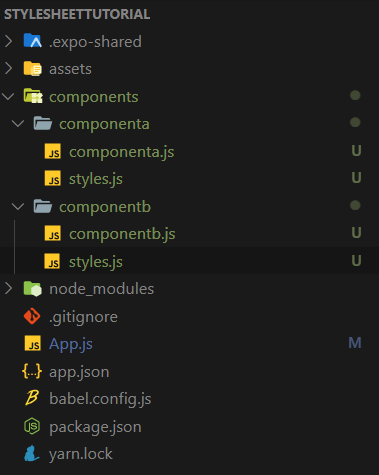Screen dimensions: 379x475
Task: Collapse the components folder chevron
Action: 8,97
